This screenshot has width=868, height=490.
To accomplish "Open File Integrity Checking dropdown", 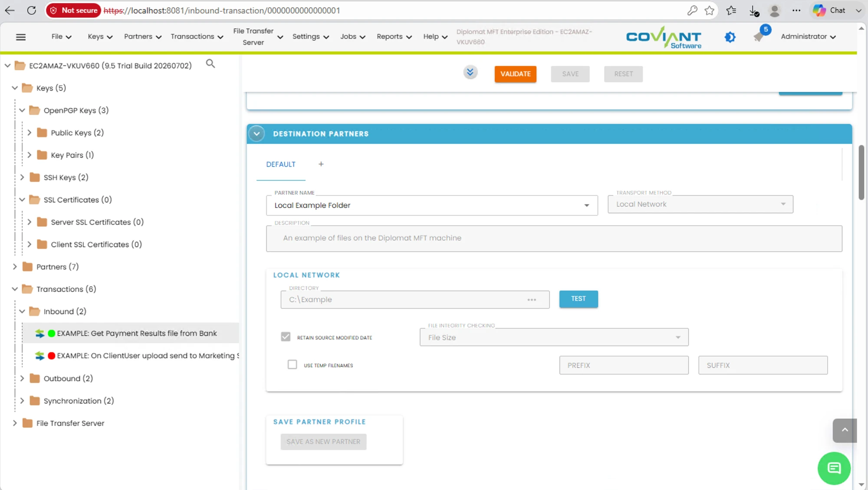I will [x=554, y=337].
